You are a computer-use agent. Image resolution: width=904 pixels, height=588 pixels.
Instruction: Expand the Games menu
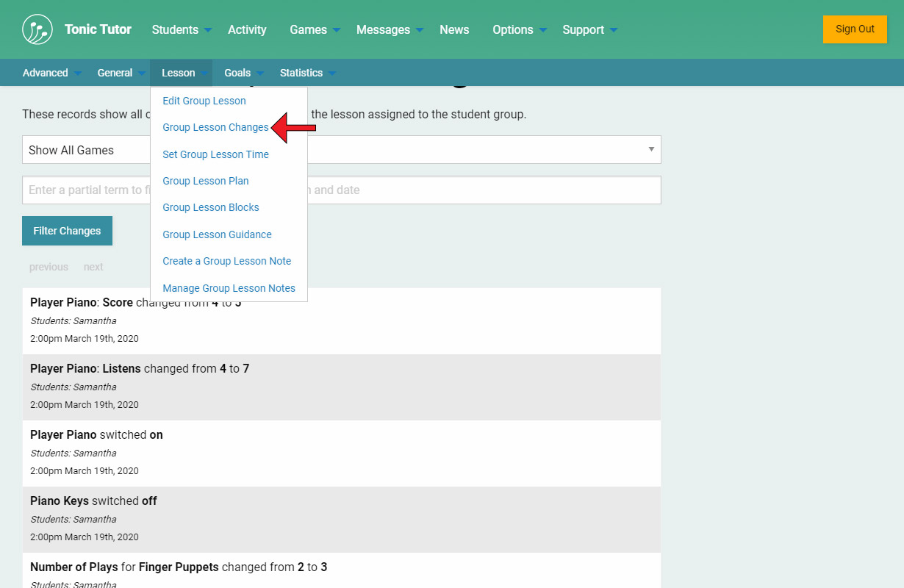point(315,29)
